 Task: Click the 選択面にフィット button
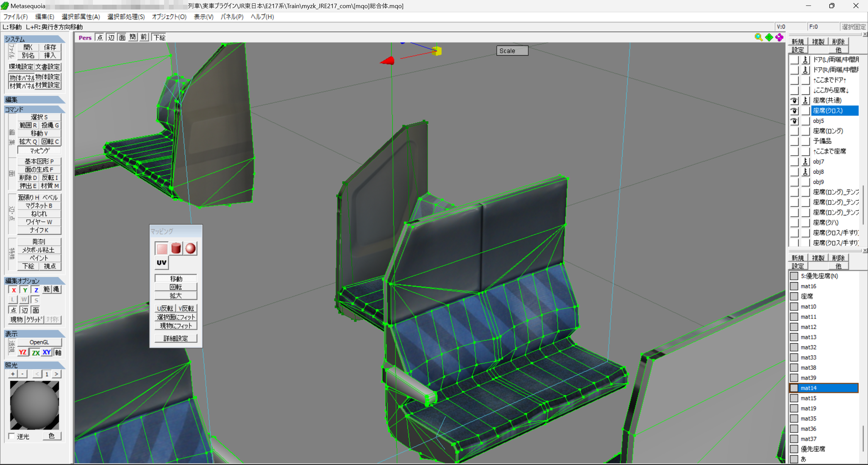pos(176,317)
